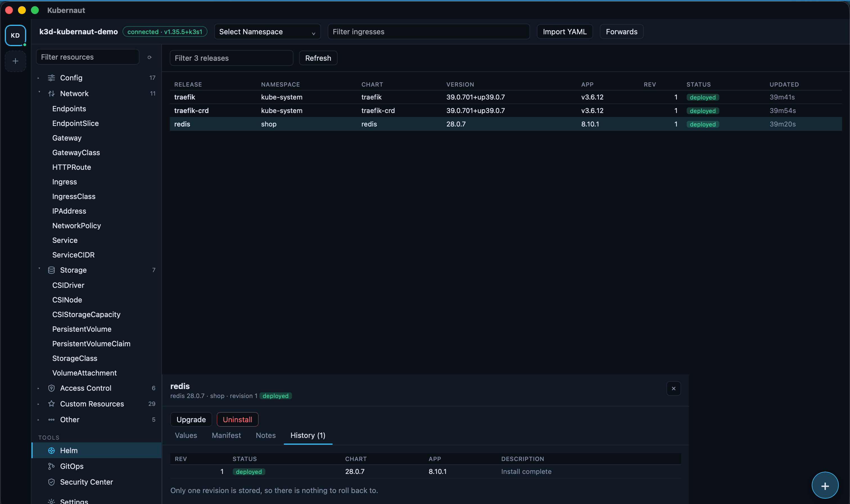Click the Other ellipsis icon
This screenshot has height=504, width=850.
51,420
